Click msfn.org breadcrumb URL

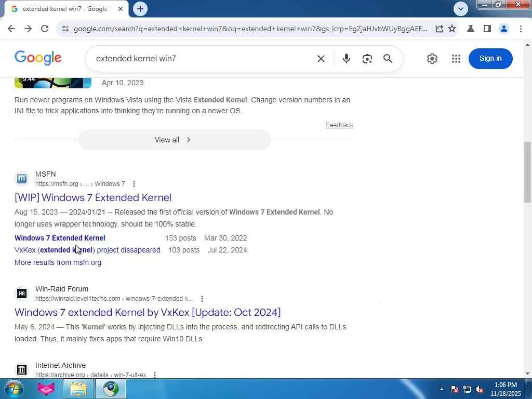80,184
